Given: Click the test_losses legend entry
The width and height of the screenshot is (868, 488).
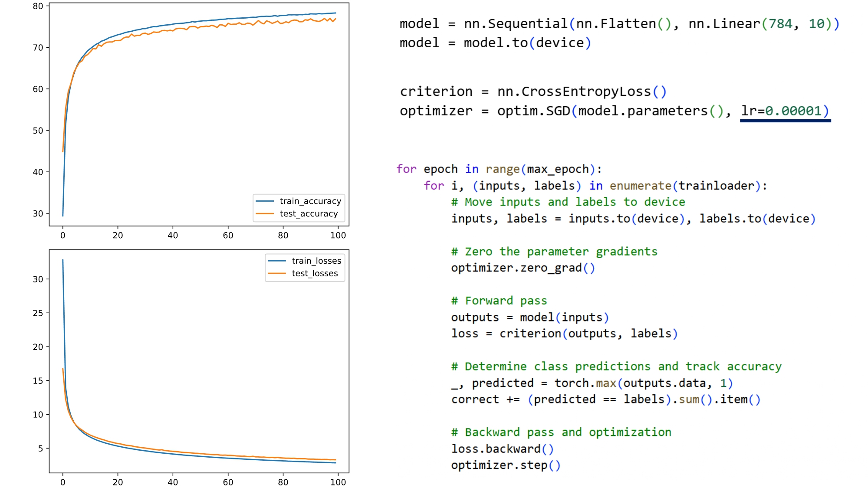Looking at the screenshot, I should tap(314, 273).
